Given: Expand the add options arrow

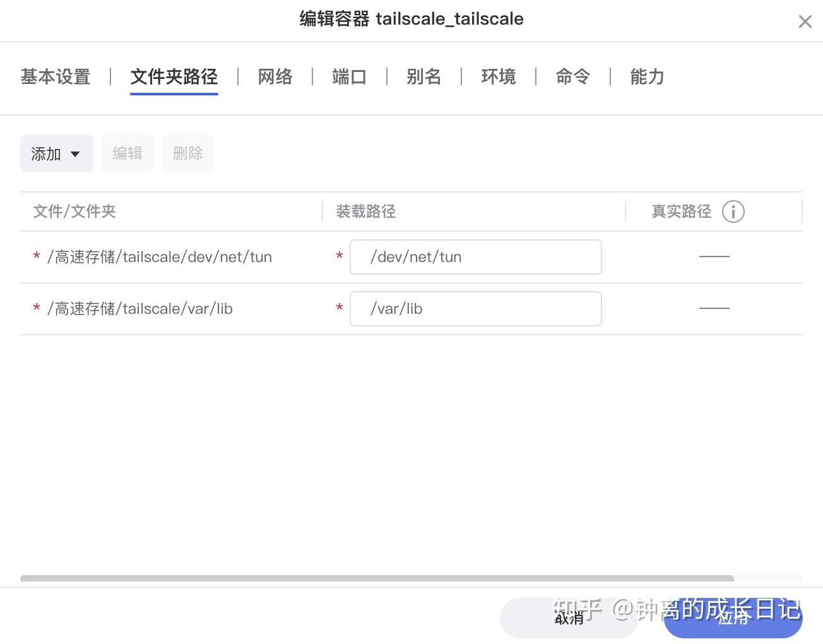Looking at the screenshot, I should [74, 153].
